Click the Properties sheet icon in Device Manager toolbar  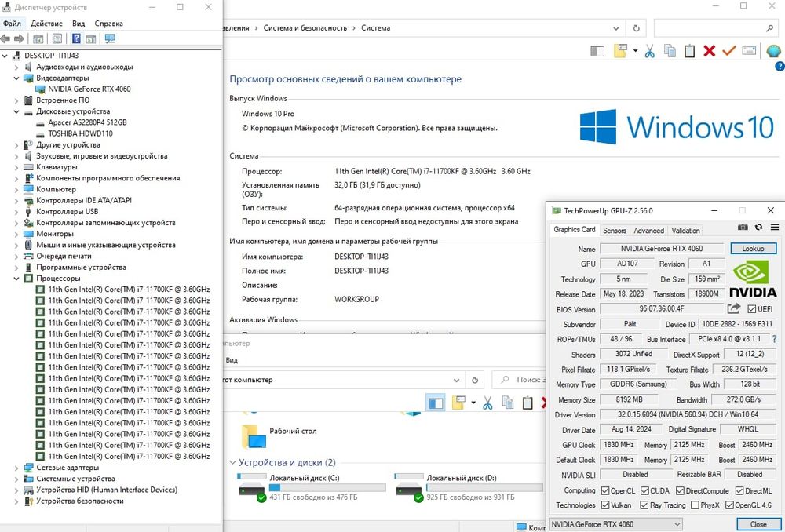pos(57,38)
